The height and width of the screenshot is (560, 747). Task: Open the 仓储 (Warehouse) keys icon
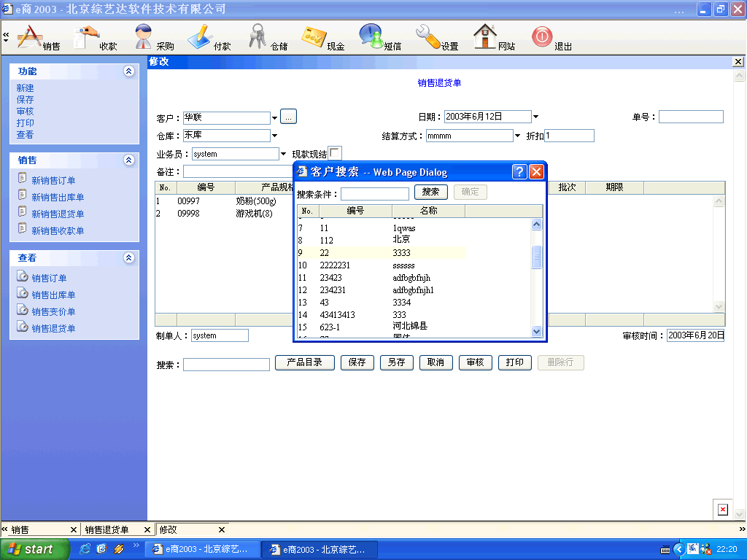(x=258, y=36)
